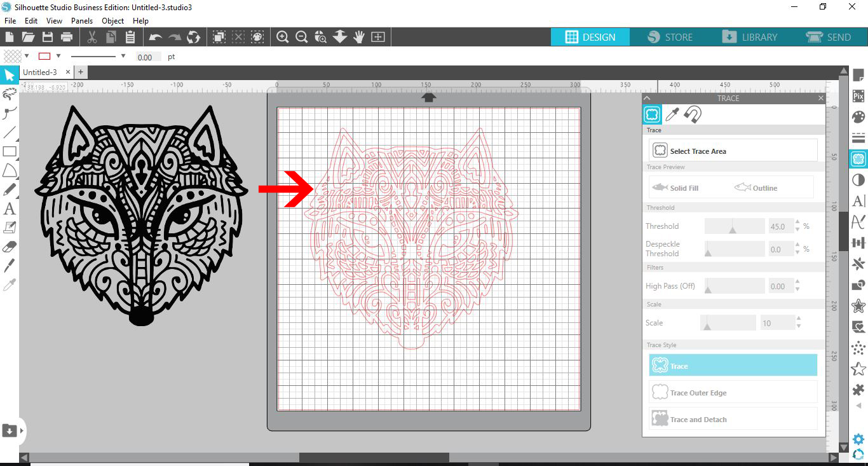
Task: Create a new document with New icon
Action: pos(10,37)
